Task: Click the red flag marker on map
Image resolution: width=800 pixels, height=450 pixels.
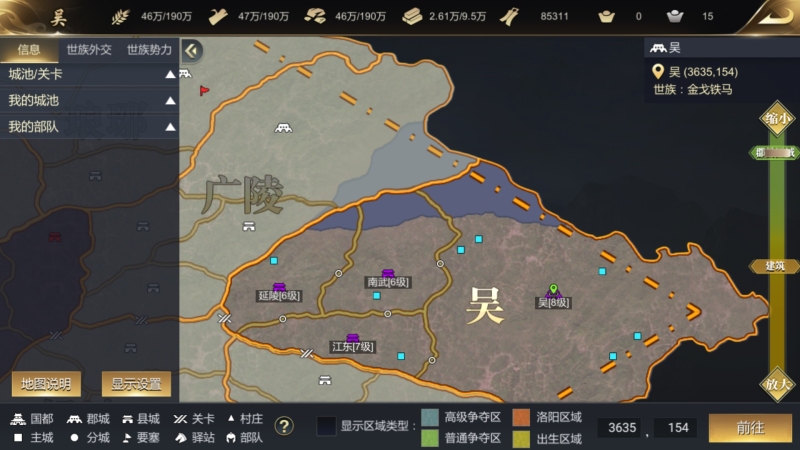Action: [x=204, y=90]
